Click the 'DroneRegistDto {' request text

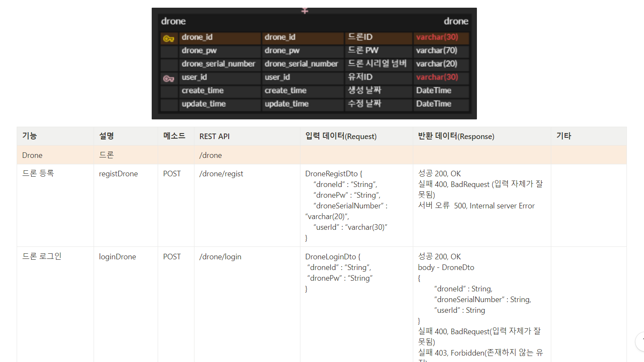coord(334,174)
